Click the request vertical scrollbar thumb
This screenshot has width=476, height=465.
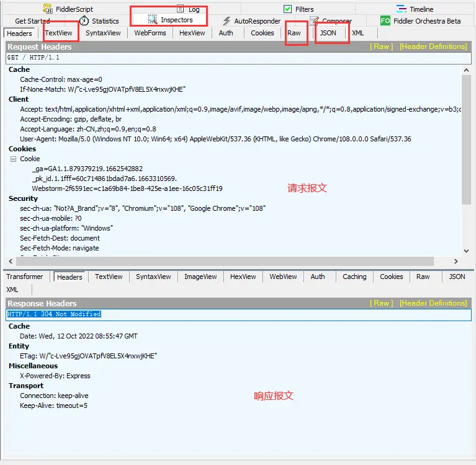[466, 139]
